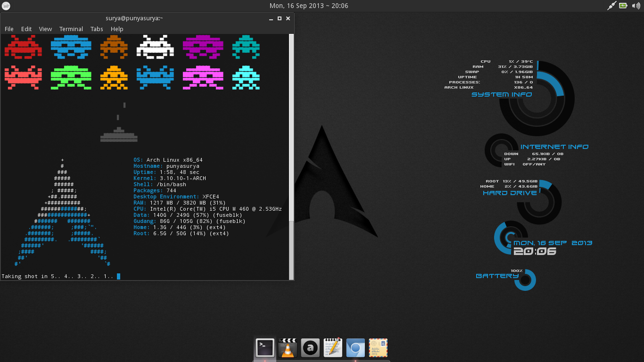Screen dimensions: 644x362
Task: Open the Edit menu
Action: pyautogui.click(x=26, y=29)
